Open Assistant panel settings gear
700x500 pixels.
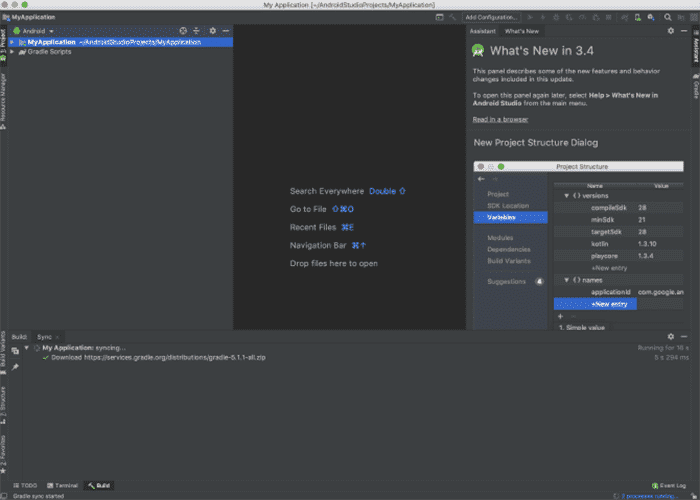671,31
